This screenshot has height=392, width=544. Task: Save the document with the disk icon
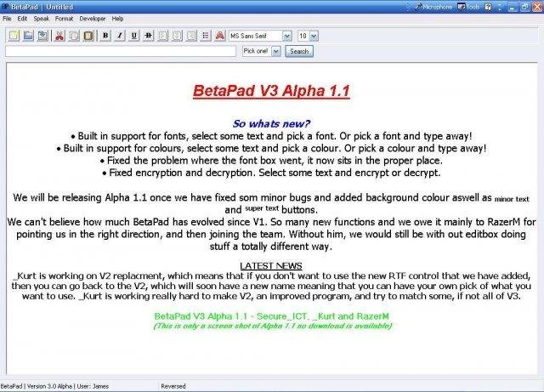[42, 36]
